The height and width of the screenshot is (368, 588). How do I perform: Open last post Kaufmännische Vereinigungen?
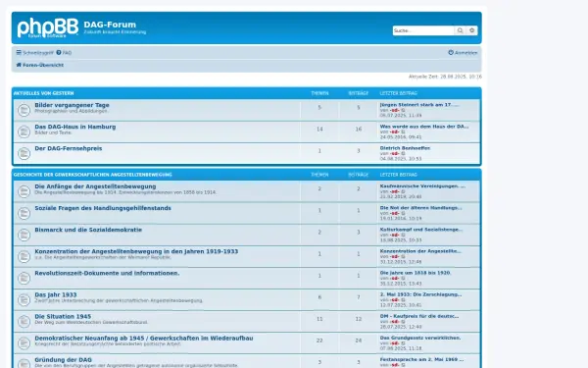(422, 186)
